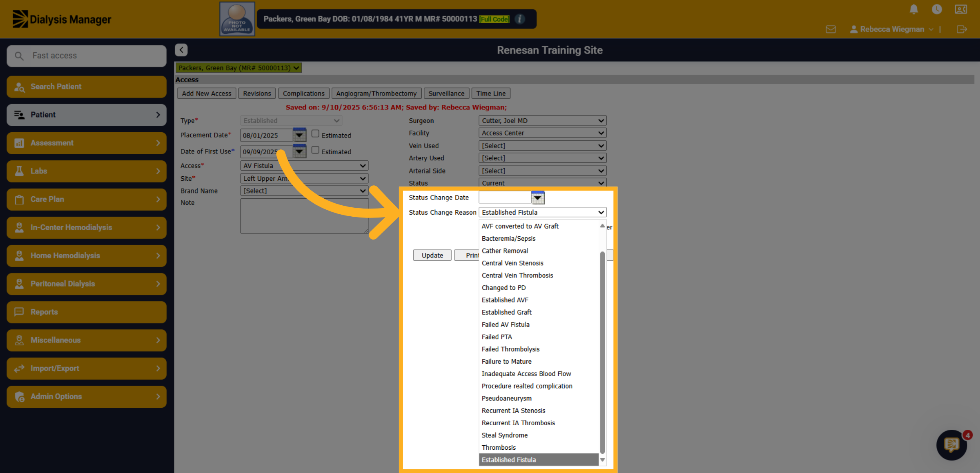Click the logout icon in header

962,29
